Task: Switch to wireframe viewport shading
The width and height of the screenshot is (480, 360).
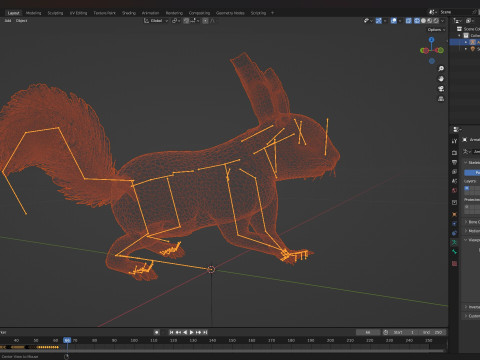Action: pos(417,21)
